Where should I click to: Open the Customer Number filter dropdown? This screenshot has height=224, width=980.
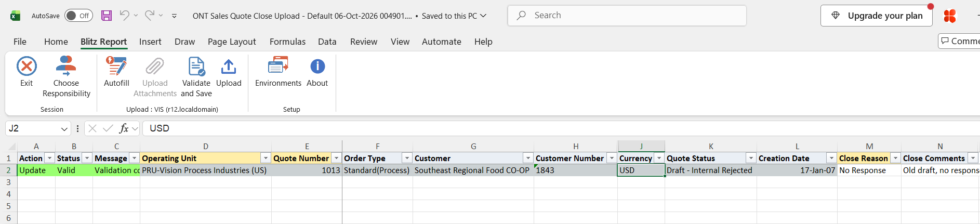pos(612,158)
